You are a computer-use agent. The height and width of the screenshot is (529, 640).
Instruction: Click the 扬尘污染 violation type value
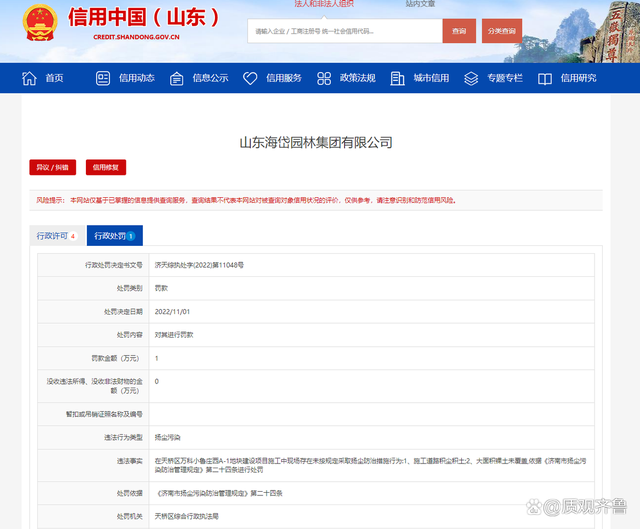click(167, 438)
